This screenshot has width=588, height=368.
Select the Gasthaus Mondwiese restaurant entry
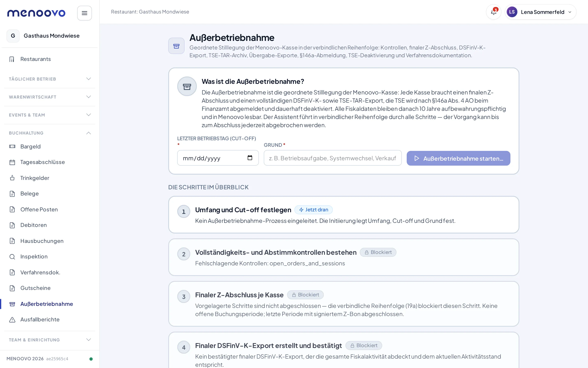50,36
